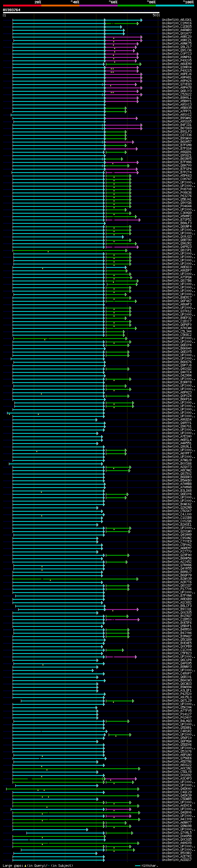Select label UniRef100_Q6RJY3

[x=177, y=91]
